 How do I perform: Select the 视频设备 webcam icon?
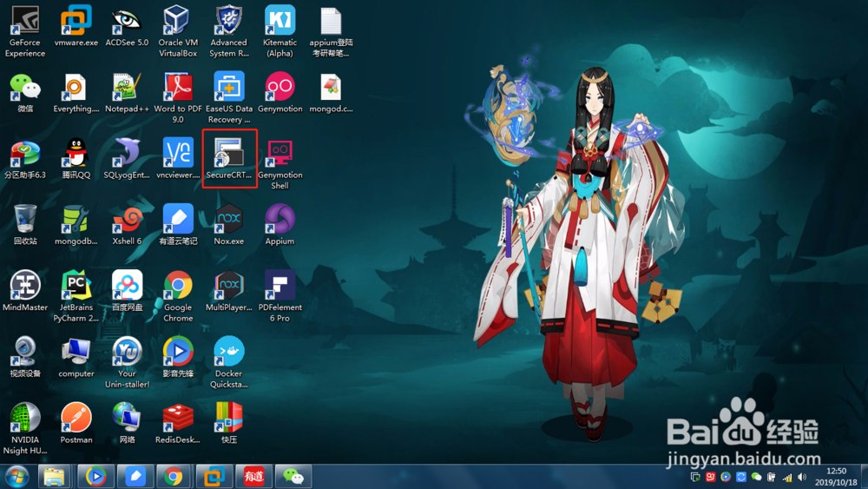click(25, 357)
